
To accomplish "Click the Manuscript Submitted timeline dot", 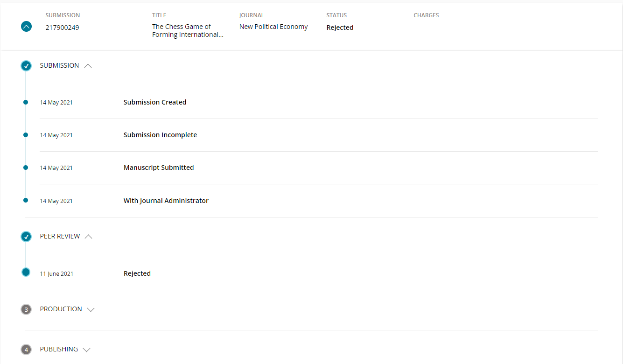I will [26, 167].
